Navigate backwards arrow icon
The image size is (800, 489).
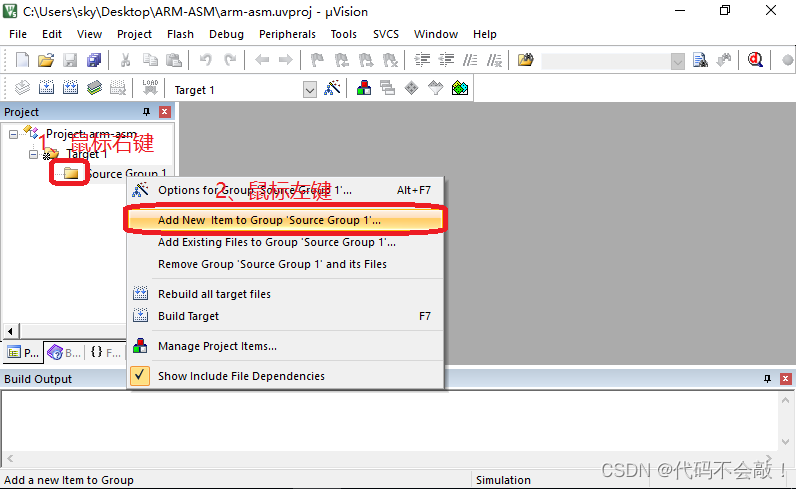coord(262,60)
